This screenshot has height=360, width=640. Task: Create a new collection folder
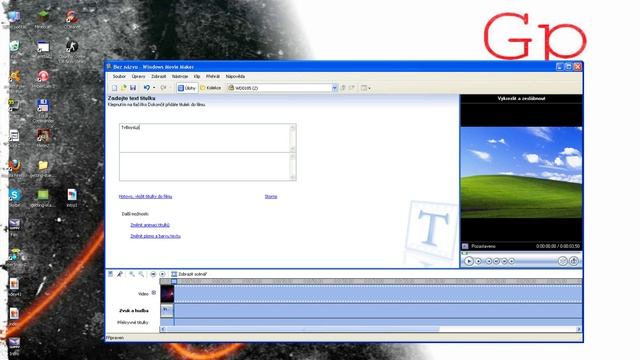coord(352,88)
